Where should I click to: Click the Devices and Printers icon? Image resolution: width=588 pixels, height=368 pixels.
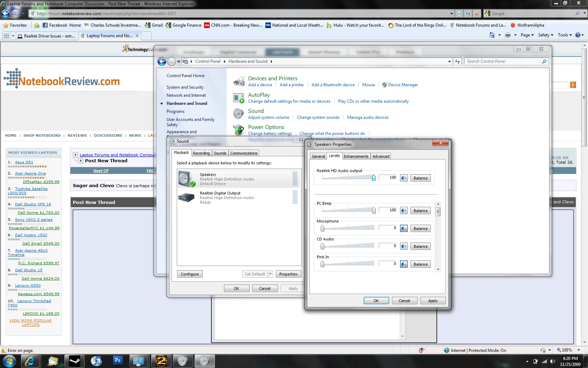239,81
